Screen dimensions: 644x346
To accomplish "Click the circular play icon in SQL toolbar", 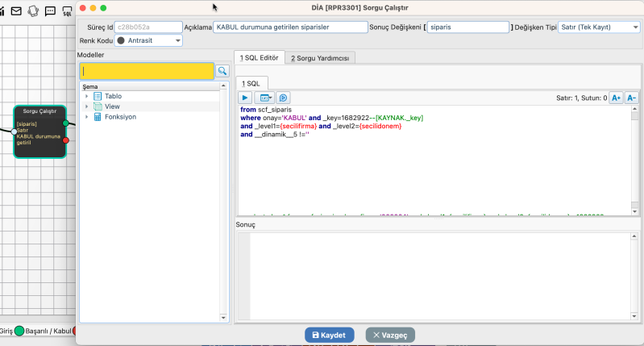I will coord(284,98).
